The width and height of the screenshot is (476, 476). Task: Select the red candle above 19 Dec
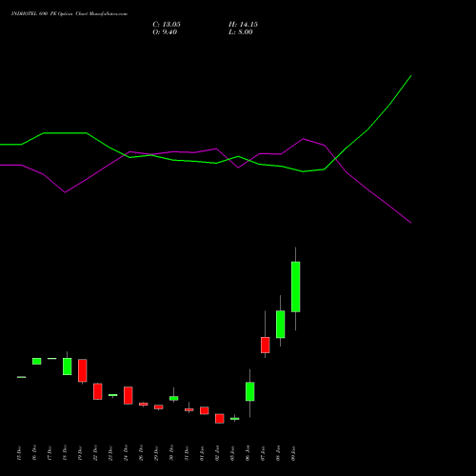coord(83,370)
